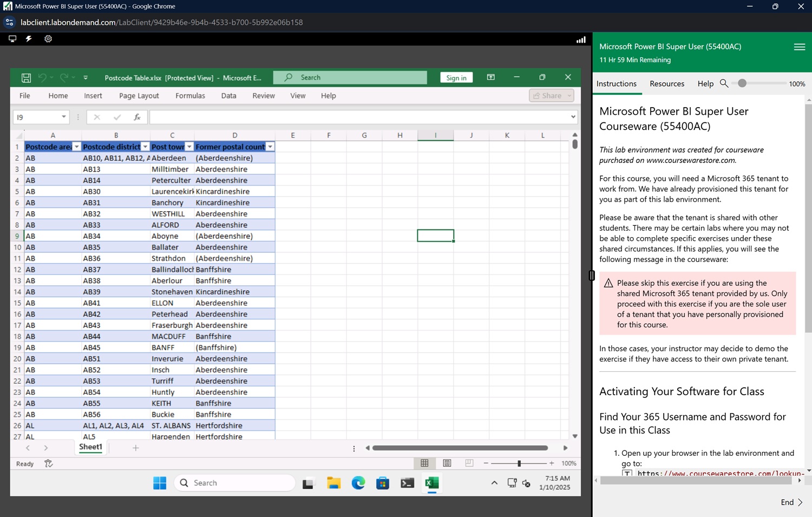Open File Explorer from taskbar
The image size is (812, 517).
click(x=333, y=483)
